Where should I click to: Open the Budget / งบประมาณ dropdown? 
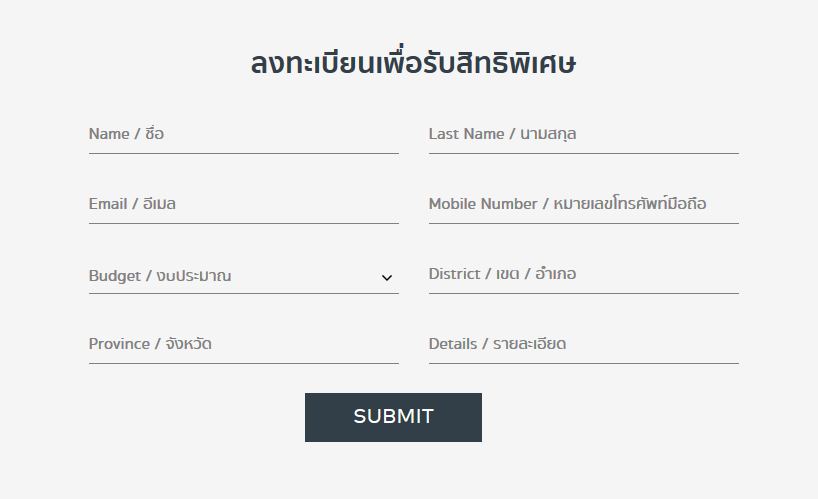click(244, 276)
